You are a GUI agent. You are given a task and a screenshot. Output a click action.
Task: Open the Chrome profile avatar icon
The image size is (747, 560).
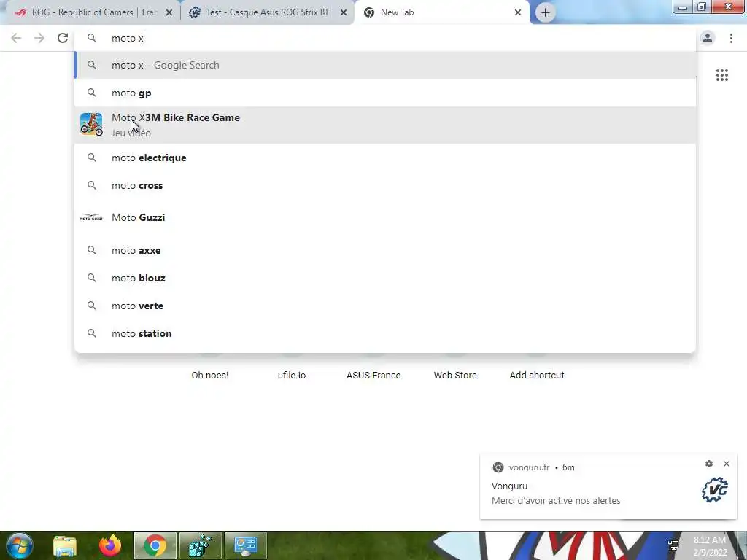[x=708, y=38]
